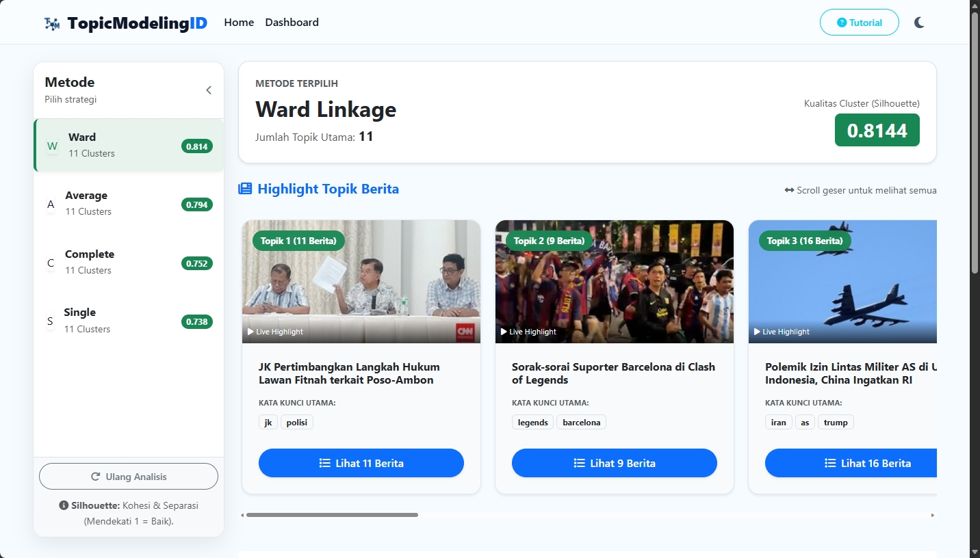The width and height of the screenshot is (980, 558).
Task: Click the CNN logo on first thumbnail
Action: [465, 332]
